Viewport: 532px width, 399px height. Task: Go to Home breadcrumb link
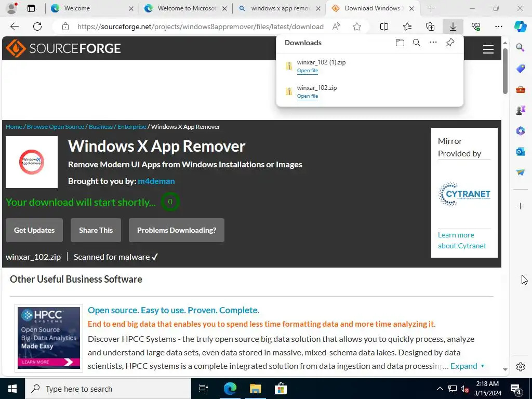click(x=14, y=127)
